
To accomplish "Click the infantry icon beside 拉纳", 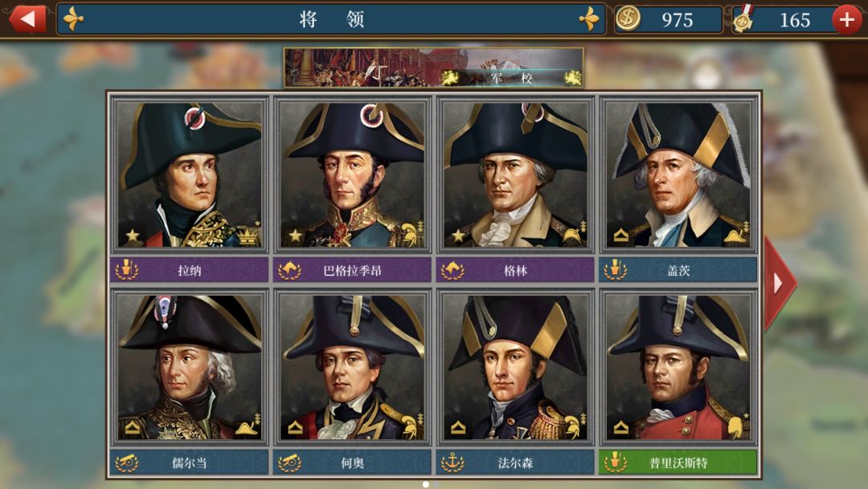I will click(x=127, y=269).
